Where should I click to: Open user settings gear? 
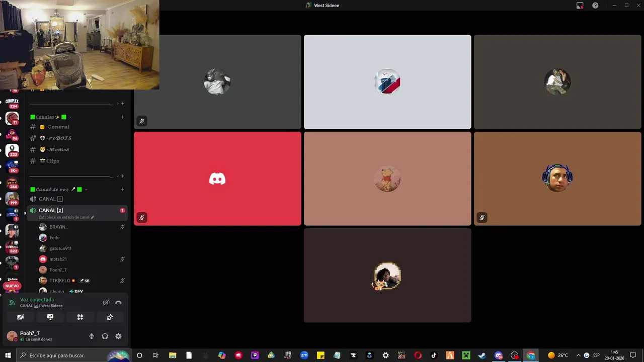118,336
